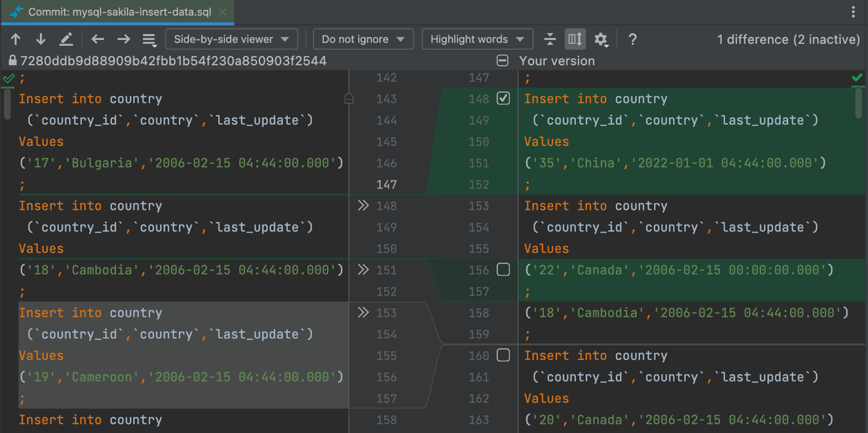Collapse unchanged fragments icon

pyautogui.click(x=550, y=39)
